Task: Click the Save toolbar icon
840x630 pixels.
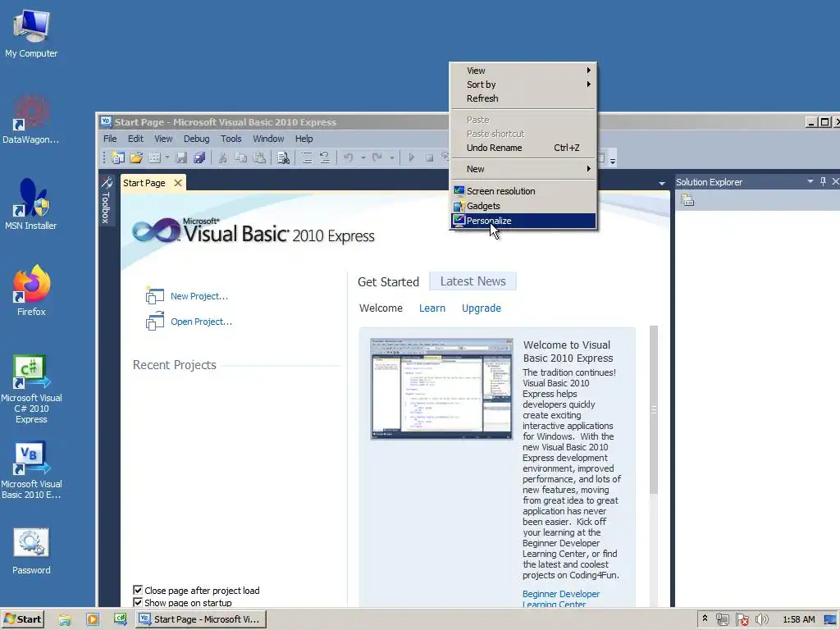Action: [x=181, y=157]
